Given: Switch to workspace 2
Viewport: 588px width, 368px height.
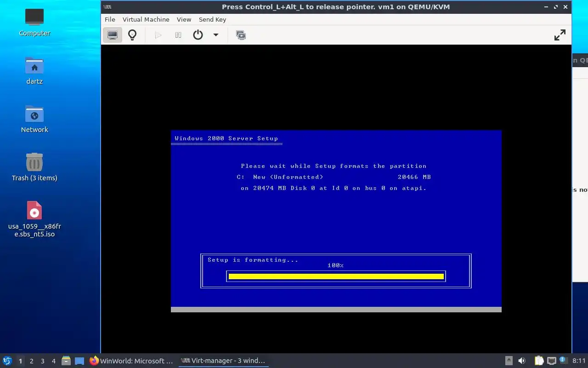Looking at the screenshot, I should (31, 361).
